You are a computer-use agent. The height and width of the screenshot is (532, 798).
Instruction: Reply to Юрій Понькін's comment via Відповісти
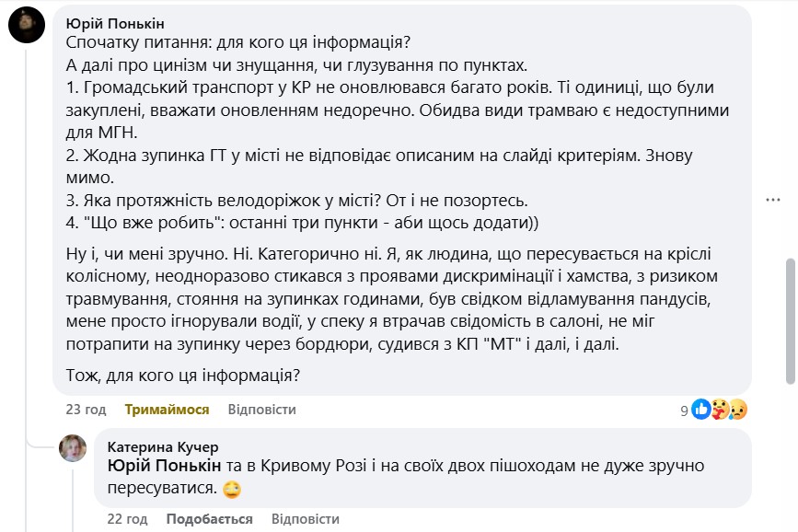click(x=261, y=410)
